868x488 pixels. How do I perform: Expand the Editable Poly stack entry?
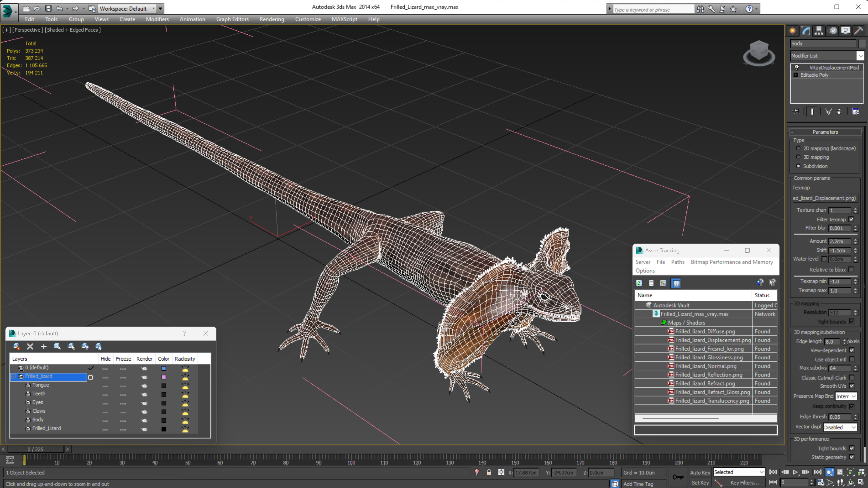coord(796,75)
